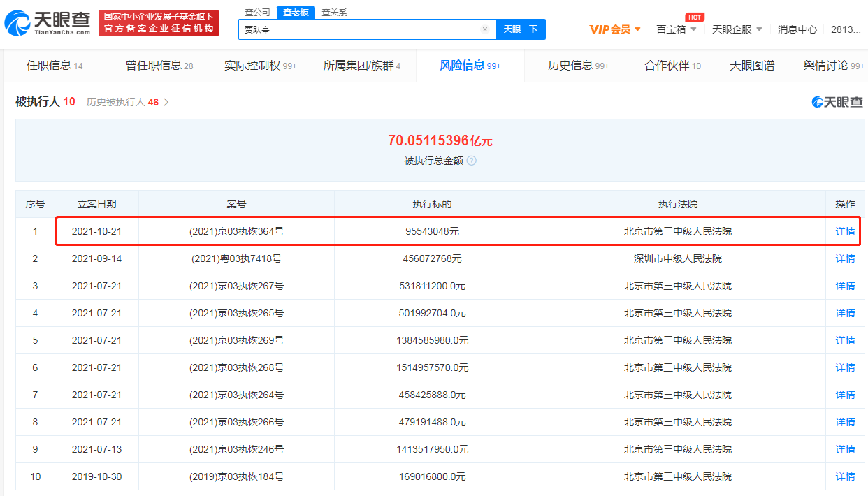This screenshot has height=496, width=868.
Task: Click the date 2021-09-14
Action: pos(97,258)
